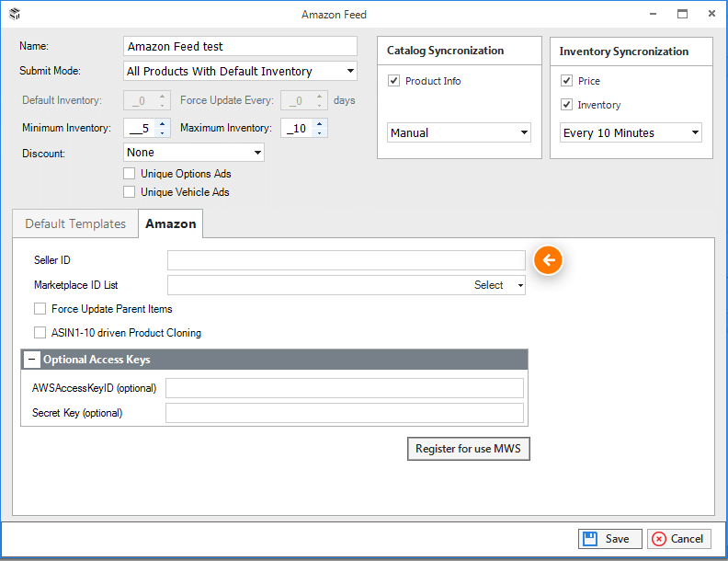Maximize the Amazon Feed window

[682, 14]
